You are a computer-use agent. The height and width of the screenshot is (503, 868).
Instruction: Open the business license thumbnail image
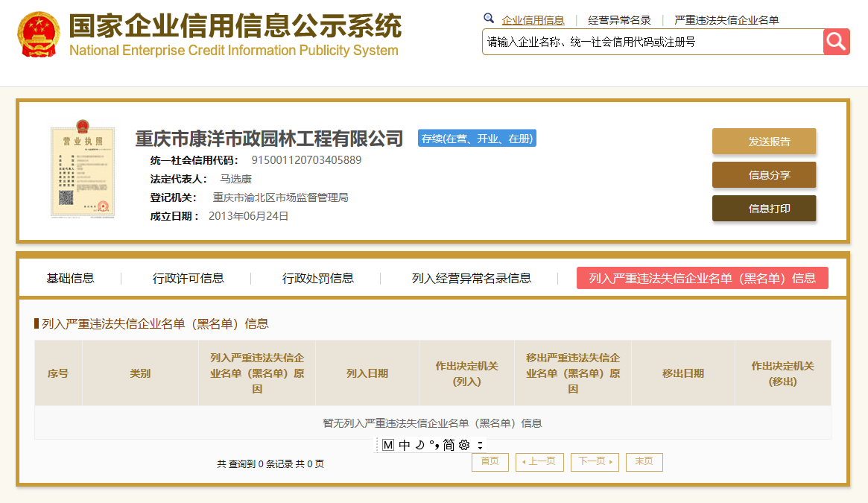point(83,169)
